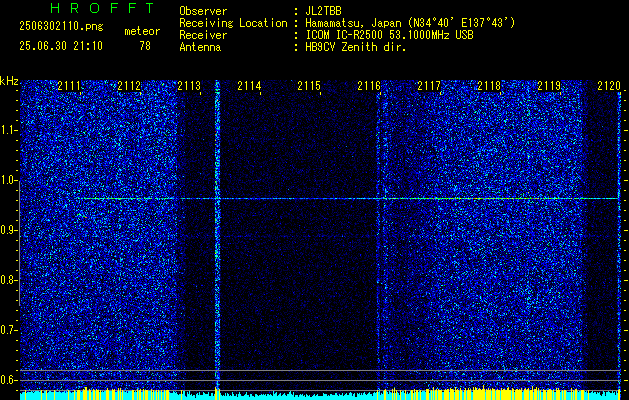Click the Receiving Location field label
The height and width of the screenshot is (400, 629).
233,23
